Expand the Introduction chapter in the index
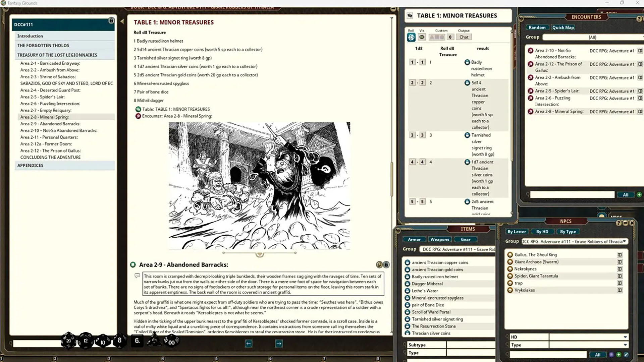Viewport: 644px width, 362px height. pyautogui.click(x=64, y=36)
